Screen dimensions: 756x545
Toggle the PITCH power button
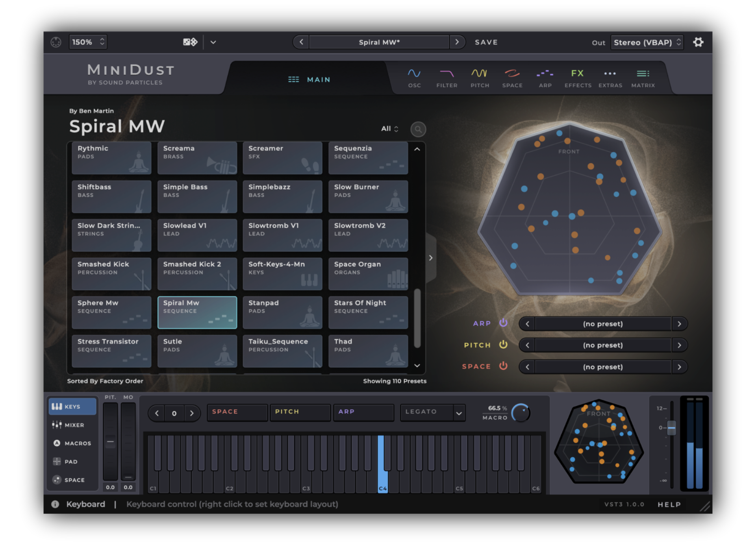[503, 345]
